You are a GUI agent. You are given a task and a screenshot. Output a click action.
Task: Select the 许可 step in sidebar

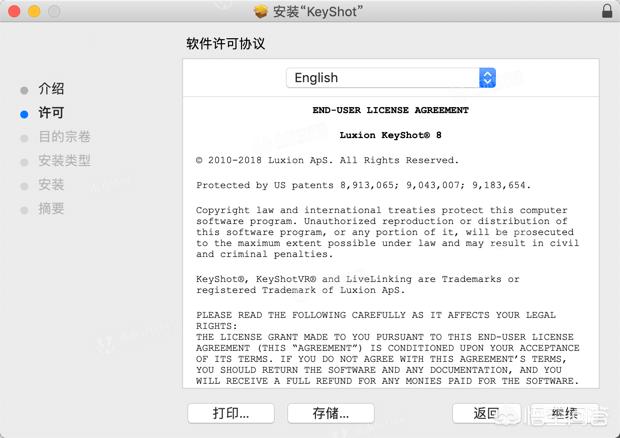(51, 113)
